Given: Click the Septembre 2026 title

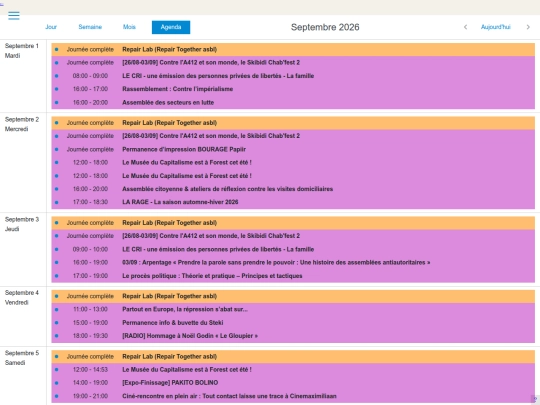Looking at the screenshot, I should tap(325, 27).
